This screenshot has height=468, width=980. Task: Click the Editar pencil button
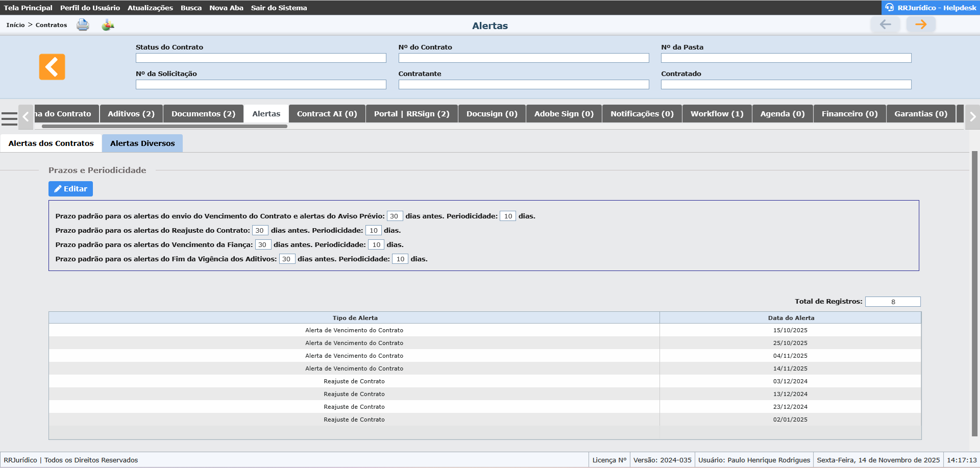(70, 189)
